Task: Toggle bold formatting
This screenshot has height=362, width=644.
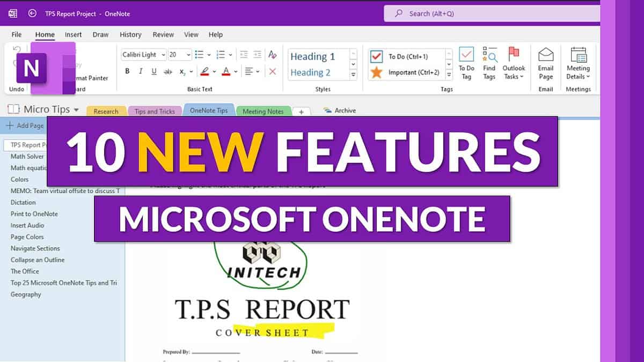Action: coord(128,71)
